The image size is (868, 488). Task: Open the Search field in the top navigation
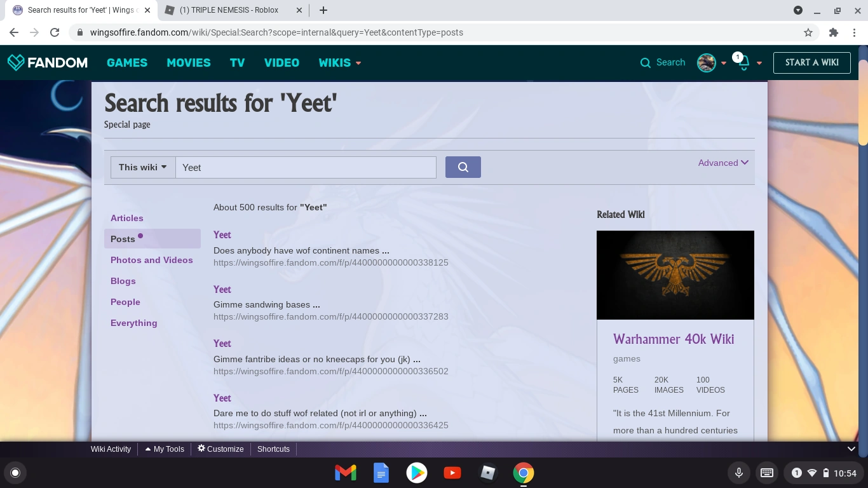[x=663, y=62]
